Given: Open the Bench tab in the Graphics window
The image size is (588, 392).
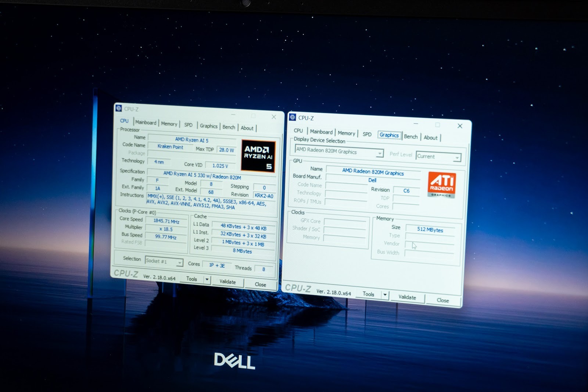Looking at the screenshot, I should pos(410,136).
